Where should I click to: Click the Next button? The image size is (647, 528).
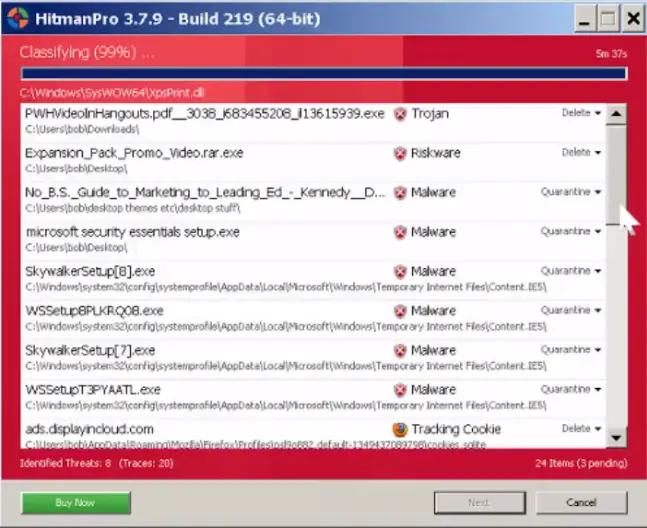point(479,502)
